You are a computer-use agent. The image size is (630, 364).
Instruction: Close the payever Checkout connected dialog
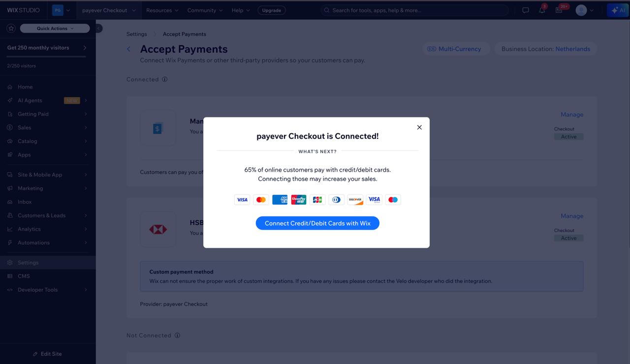tap(419, 127)
